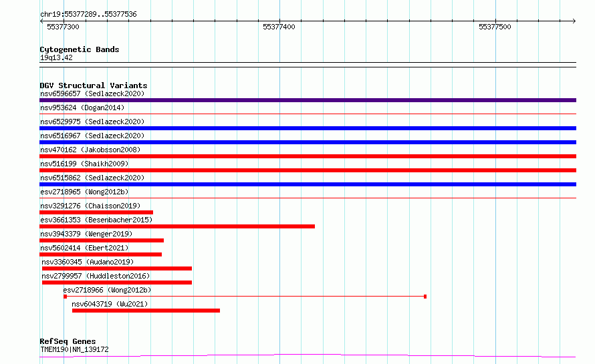The width and height of the screenshot is (595, 364).
Task: Click the nsv5602414 (Ebert2021) label
Action: click(84, 248)
